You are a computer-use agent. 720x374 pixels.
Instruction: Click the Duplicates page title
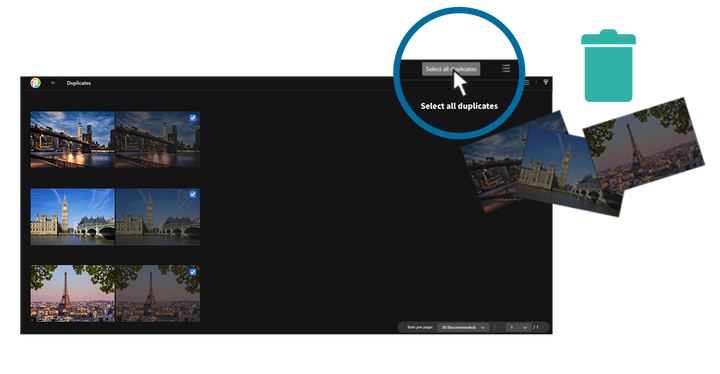click(x=79, y=83)
